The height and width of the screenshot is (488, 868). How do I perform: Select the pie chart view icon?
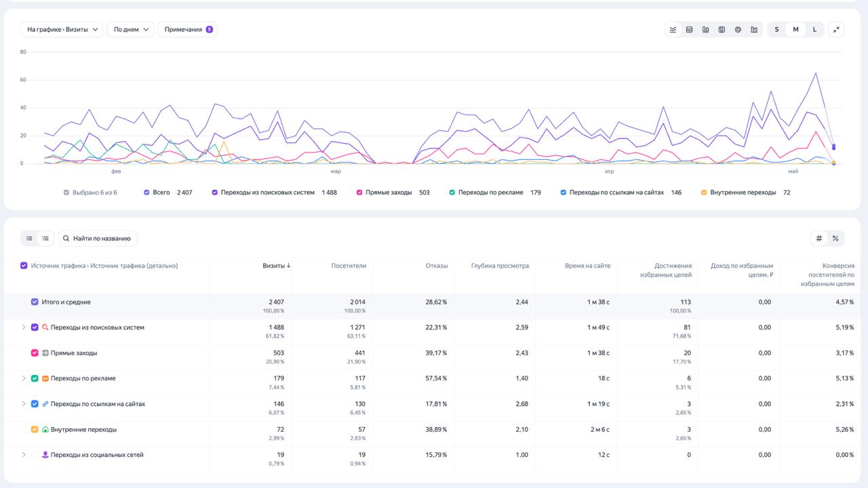tap(738, 29)
